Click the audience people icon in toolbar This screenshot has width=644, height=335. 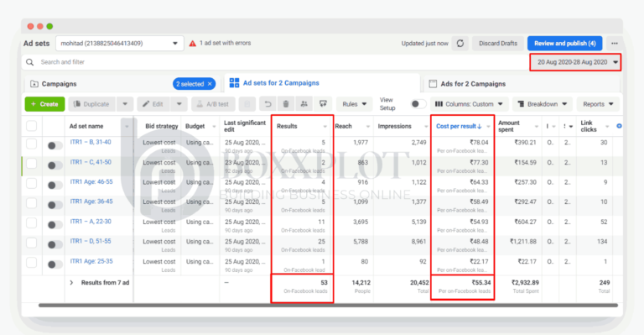304,104
